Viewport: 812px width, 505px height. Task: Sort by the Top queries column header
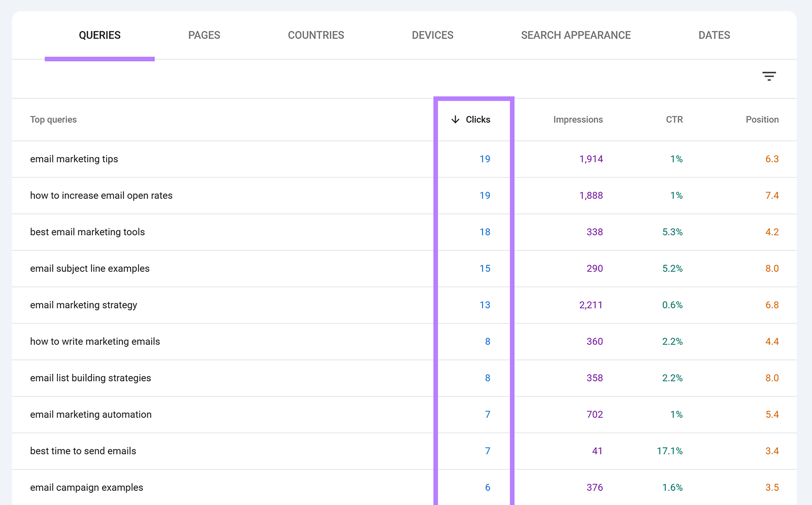point(53,120)
